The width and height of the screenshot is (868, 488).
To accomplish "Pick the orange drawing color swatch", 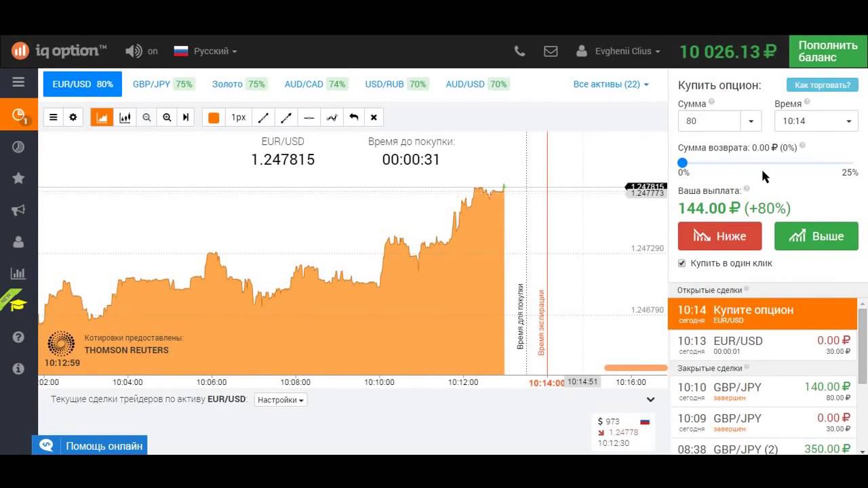I will [x=214, y=117].
